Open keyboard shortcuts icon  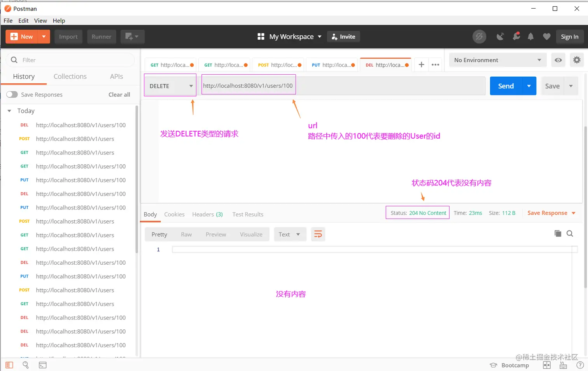pyautogui.click(x=563, y=365)
